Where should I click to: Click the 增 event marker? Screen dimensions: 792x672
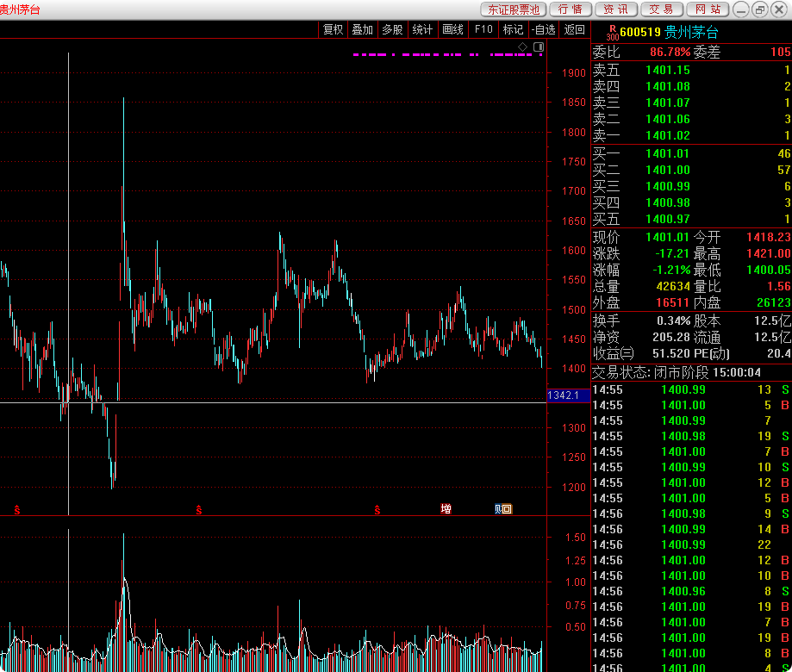tap(446, 509)
